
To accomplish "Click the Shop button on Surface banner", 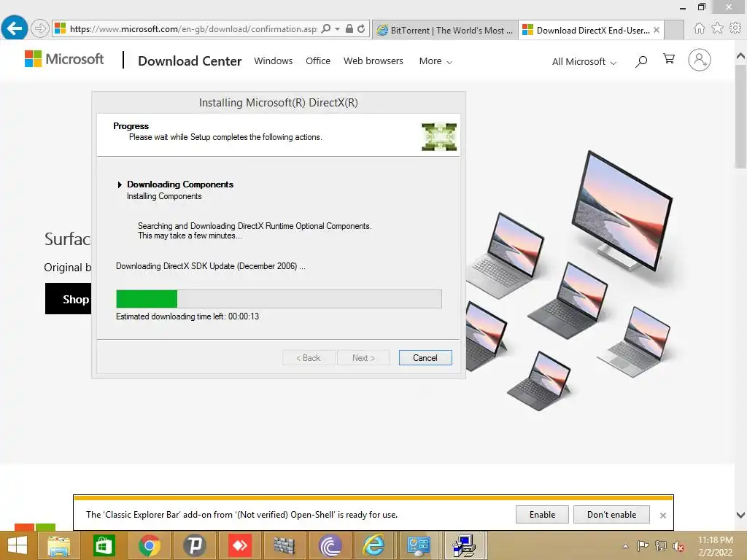I will (69, 299).
